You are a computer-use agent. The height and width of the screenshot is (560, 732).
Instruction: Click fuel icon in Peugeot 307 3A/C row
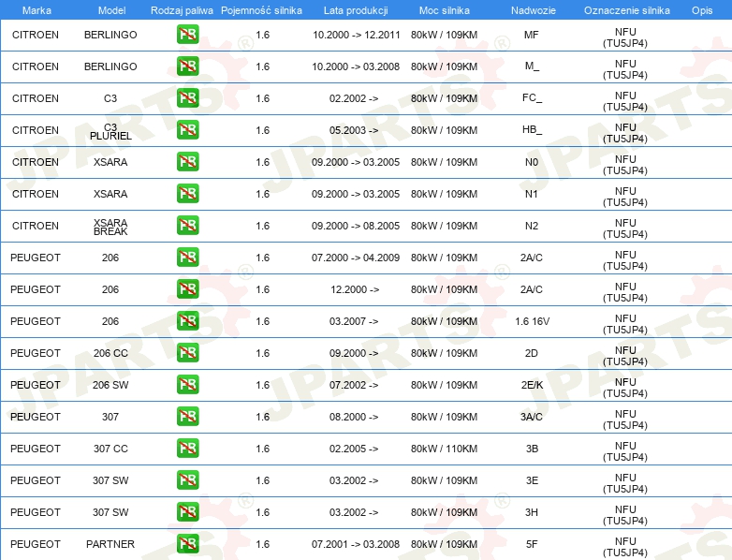click(187, 416)
